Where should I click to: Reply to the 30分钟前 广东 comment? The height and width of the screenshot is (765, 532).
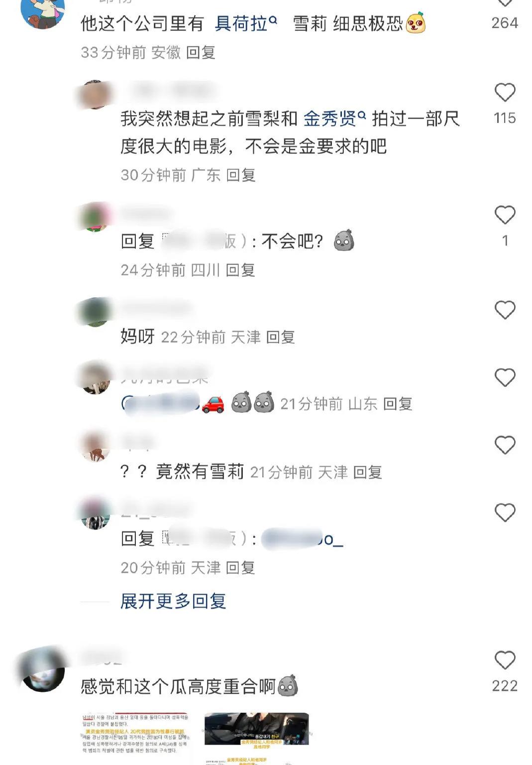[241, 175]
